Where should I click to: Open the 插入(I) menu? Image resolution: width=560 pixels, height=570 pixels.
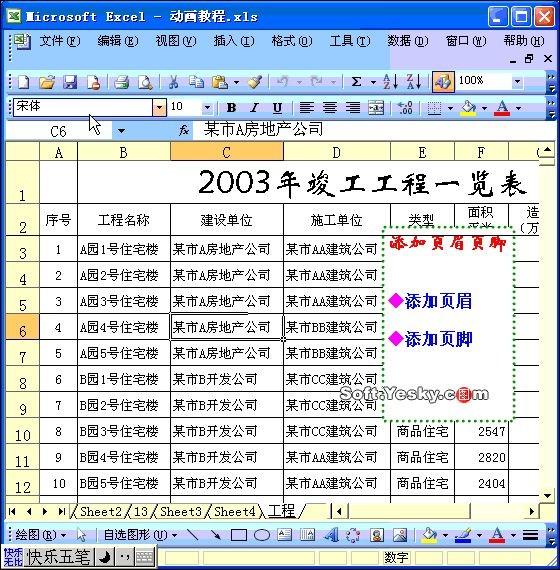(234, 41)
